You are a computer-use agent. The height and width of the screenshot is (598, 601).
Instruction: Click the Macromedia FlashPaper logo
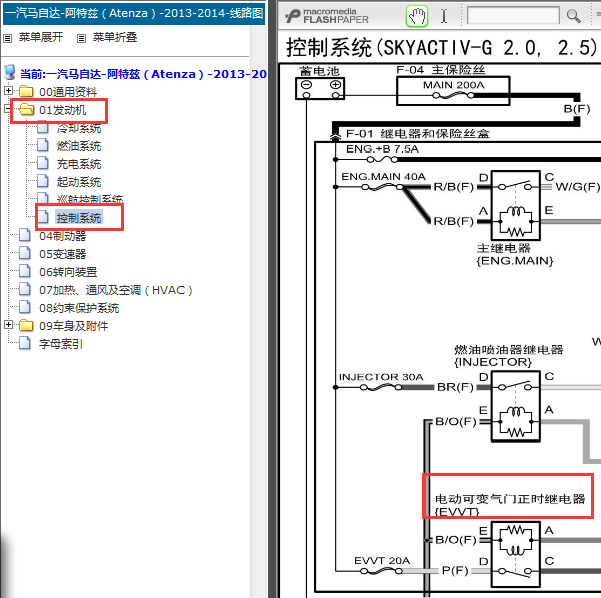coord(327,16)
